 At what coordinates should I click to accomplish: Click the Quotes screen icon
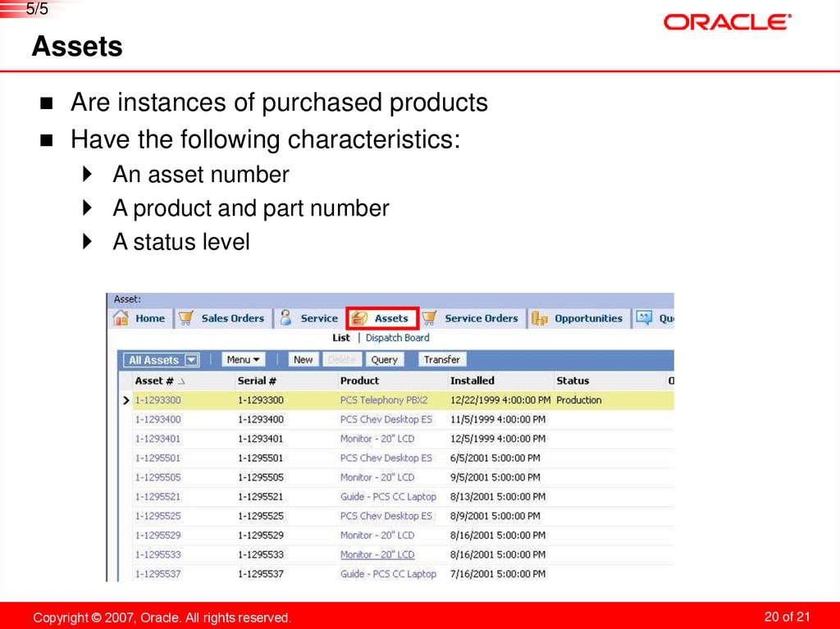[x=644, y=317]
